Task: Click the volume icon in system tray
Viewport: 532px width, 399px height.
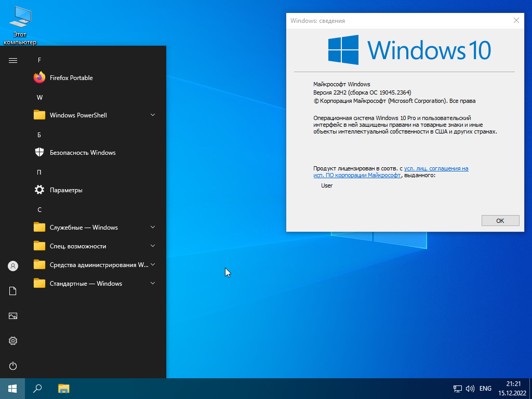Action: [471, 388]
